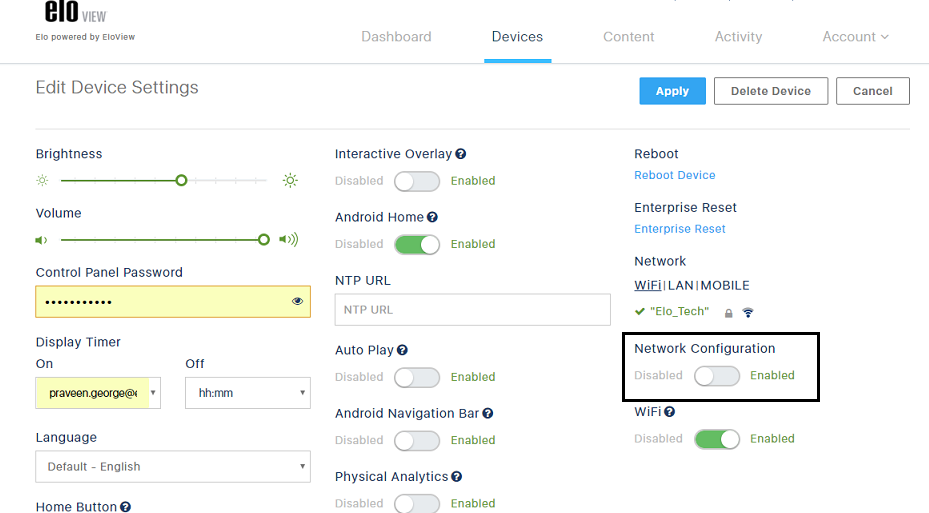The width and height of the screenshot is (929, 513).
Task: Click the loud volume speaker icon
Action: point(289,239)
